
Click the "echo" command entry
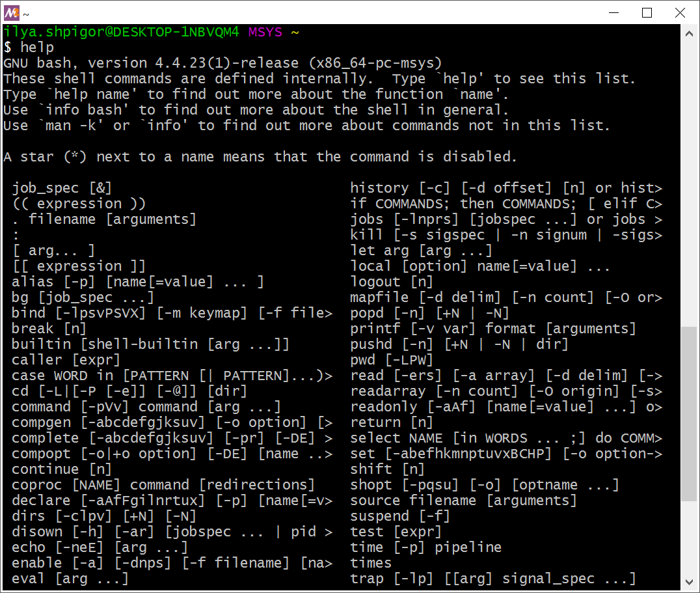pyautogui.click(x=29, y=547)
